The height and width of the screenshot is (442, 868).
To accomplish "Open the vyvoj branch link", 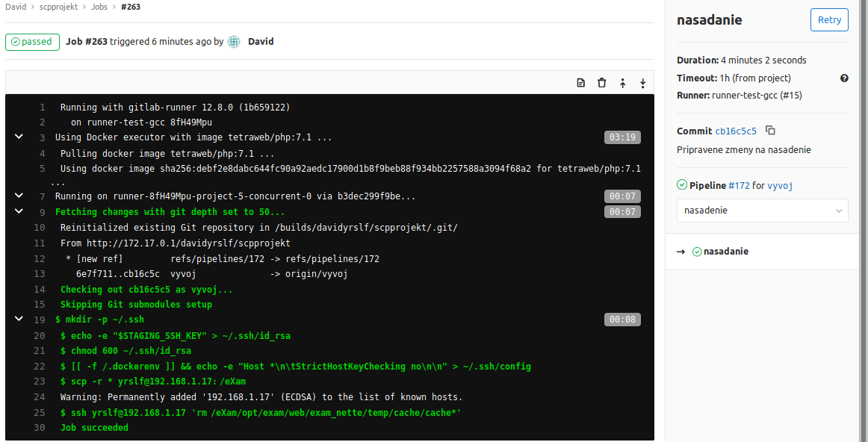I will [x=780, y=186].
